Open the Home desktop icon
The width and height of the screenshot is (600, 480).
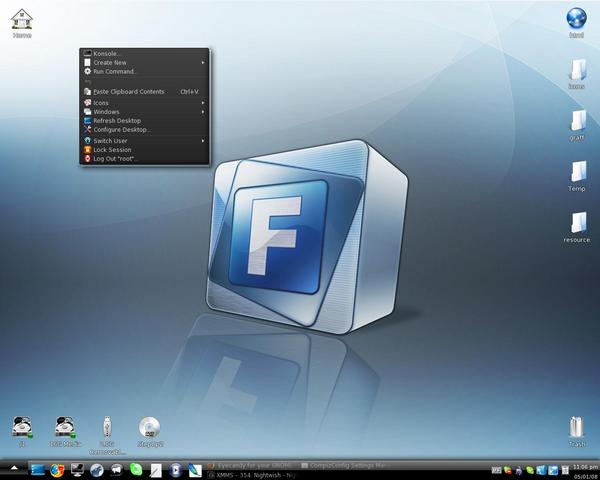click(22, 23)
